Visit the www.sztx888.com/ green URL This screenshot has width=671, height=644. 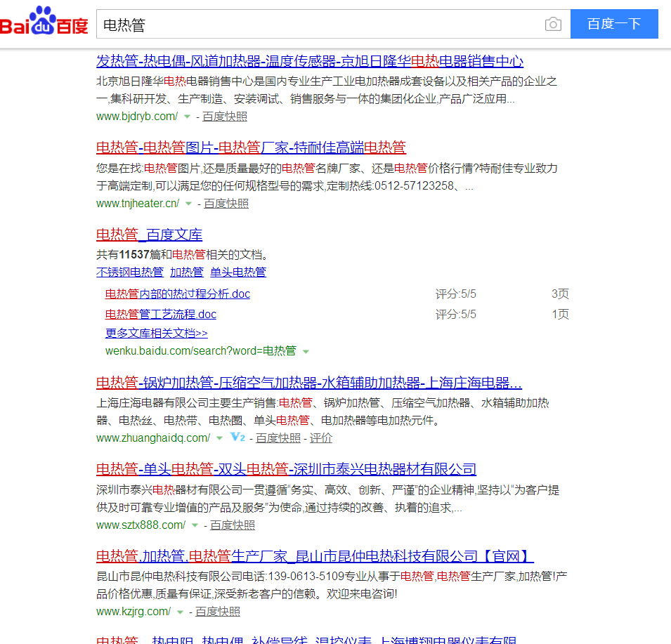pyautogui.click(x=141, y=525)
